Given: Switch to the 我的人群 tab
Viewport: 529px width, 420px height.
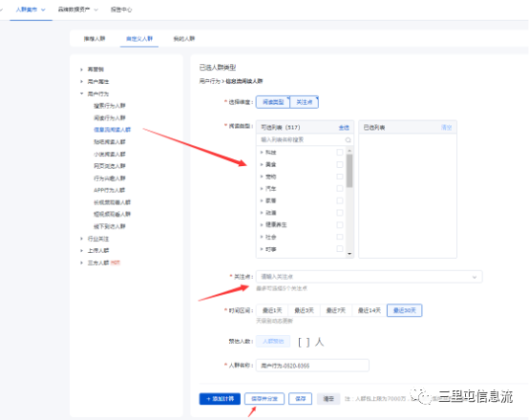Looking at the screenshot, I should pos(184,38).
